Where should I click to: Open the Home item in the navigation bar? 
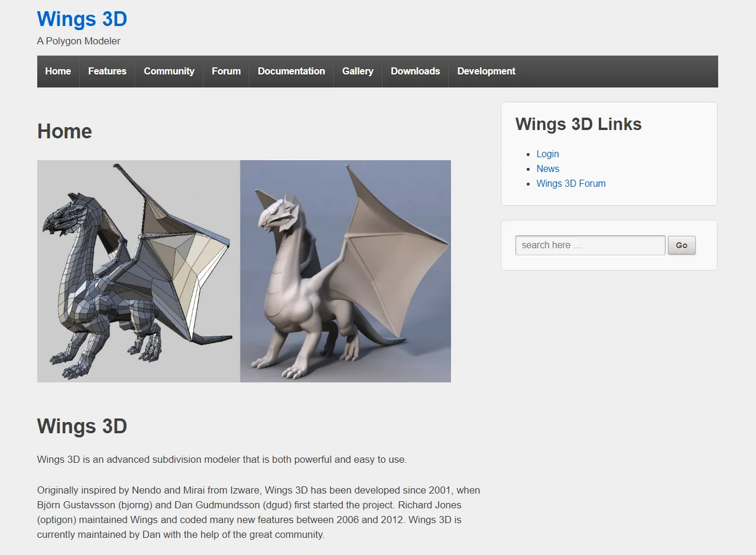tap(58, 71)
